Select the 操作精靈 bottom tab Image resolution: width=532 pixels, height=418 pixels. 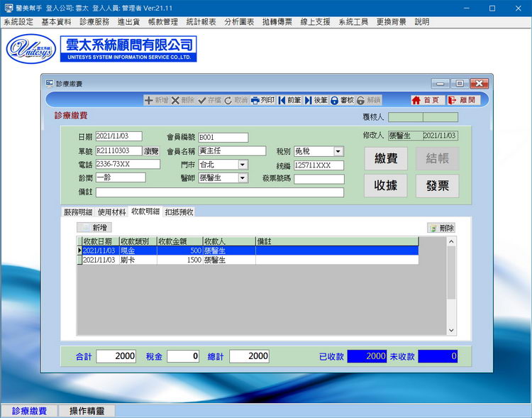pyautogui.click(x=87, y=411)
